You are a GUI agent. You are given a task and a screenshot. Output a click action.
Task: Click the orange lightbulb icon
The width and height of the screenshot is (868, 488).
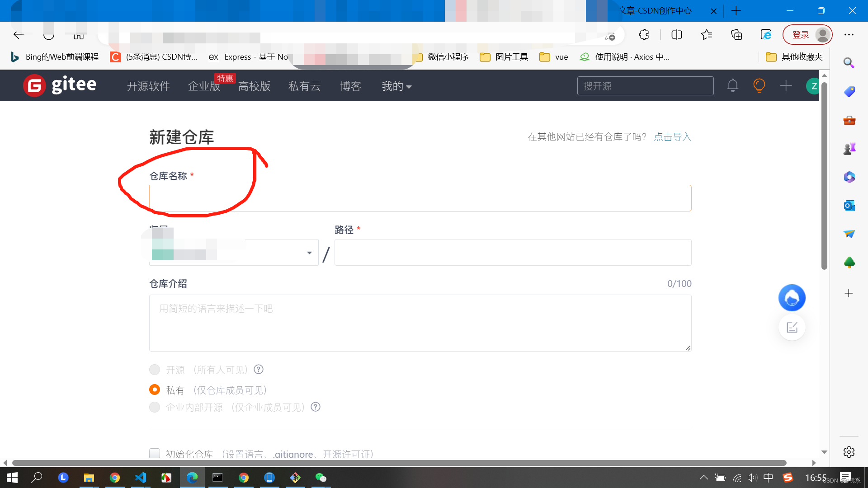coord(759,86)
